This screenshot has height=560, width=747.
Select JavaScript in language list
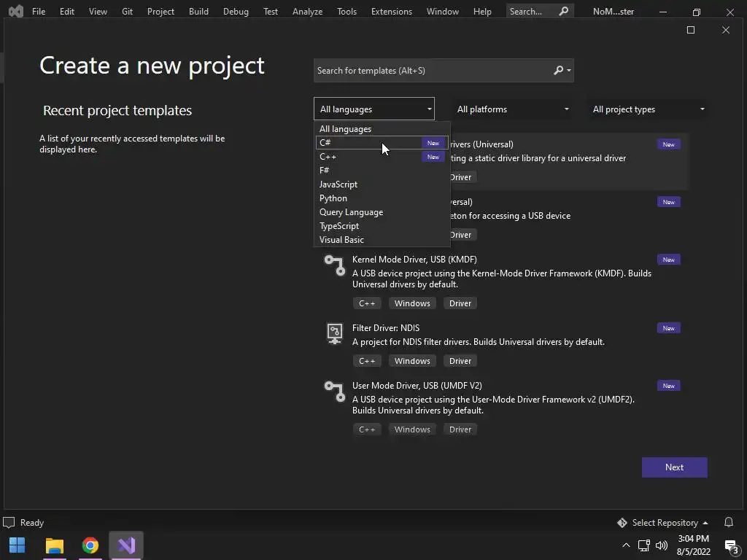(382, 184)
